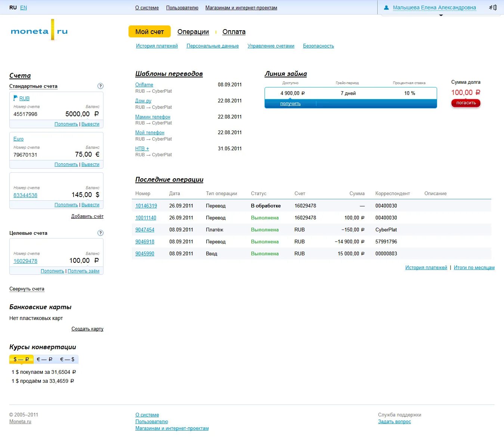Screen dimensions: 504x443
Task: Select the € — ₽ conversion tab
Action: (x=44, y=359)
